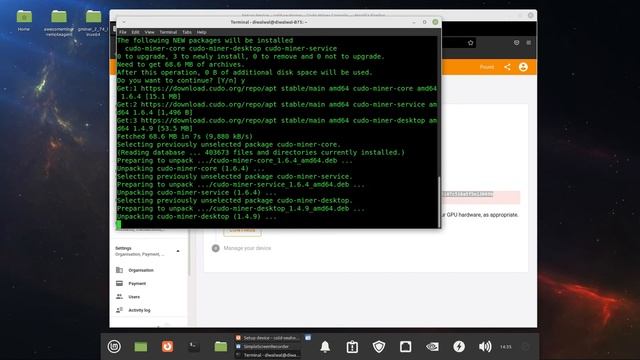640x360 pixels.
Task: Open the Tabs menu in Terminal
Action: coord(187,32)
